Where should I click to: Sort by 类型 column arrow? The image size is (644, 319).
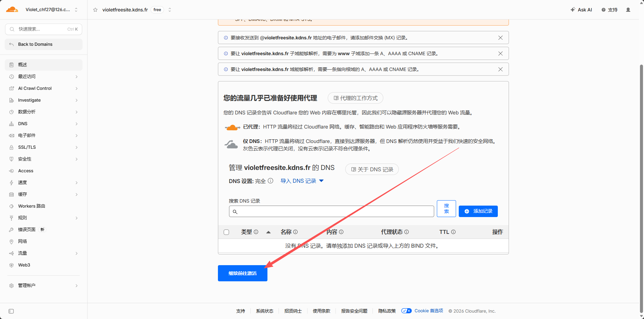click(268, 232)
